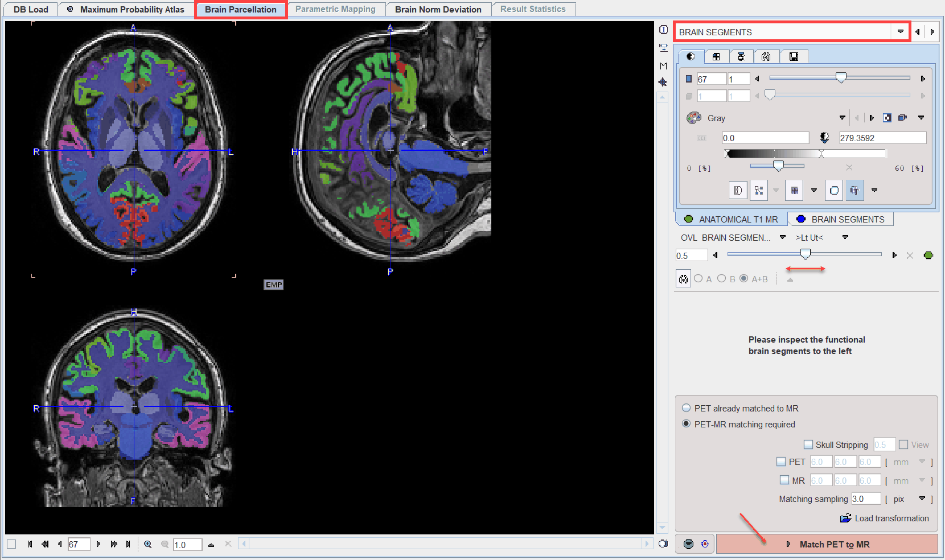The height and width of the screenshot is (560, 945).
Task: Open the fusion settings tab icon
Action: (x=766, y=56)
